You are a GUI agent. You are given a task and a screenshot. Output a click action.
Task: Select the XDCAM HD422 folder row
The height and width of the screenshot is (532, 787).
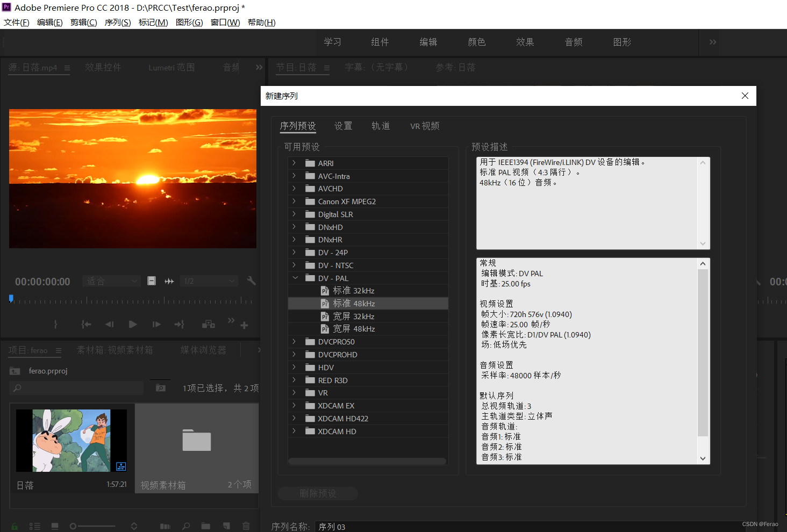click(x=368, y=419)
